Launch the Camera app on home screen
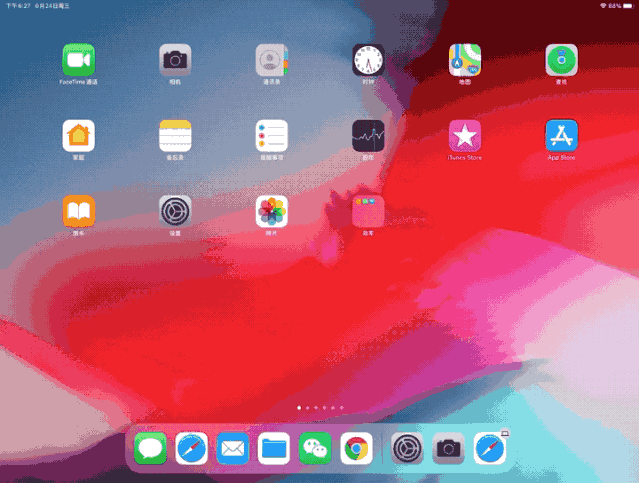The image size is (639, 483). pos(175,60)
